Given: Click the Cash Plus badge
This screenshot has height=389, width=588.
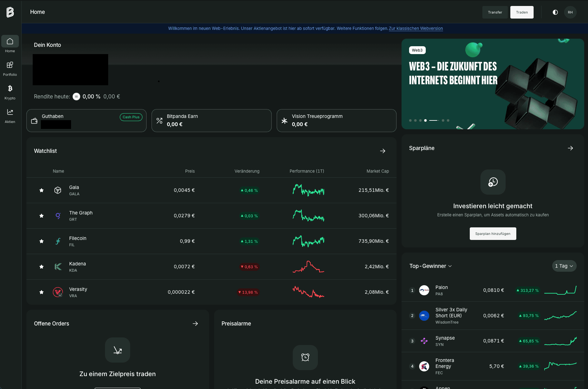Looking at the screenshot, I should click(131, 117).
